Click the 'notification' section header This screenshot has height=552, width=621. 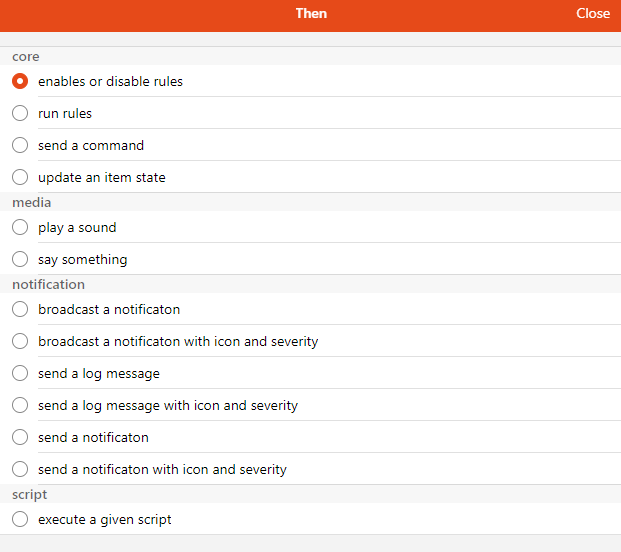(x=49, y=285)
